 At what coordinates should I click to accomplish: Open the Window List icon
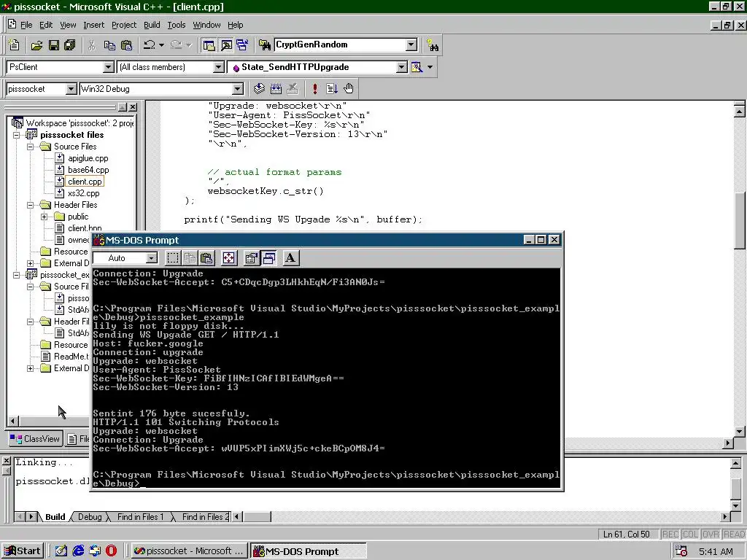click(x=242, y=45)
